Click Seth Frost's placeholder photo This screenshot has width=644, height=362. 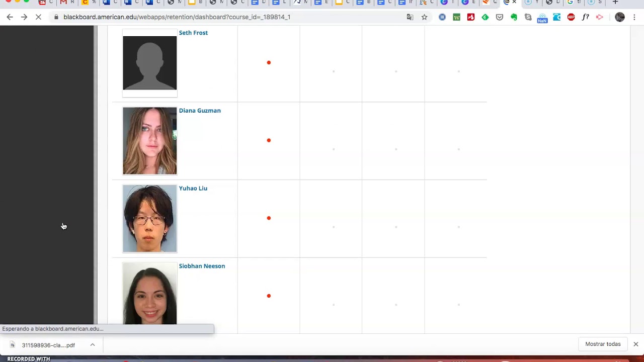click(x=150, y=63)
